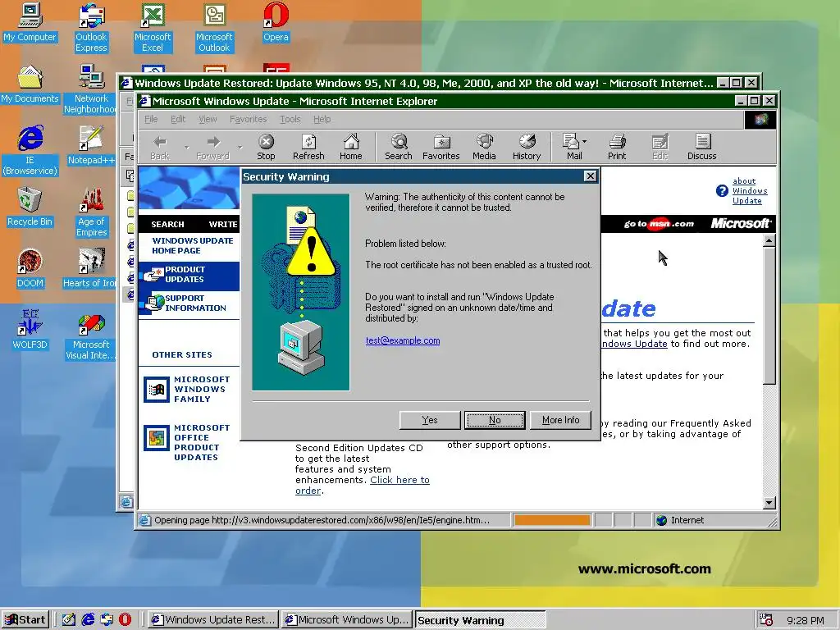Viewport: 840px width, 630px height.
Task: Click No in the Security Warning
Action: click(x=495, y=420)
